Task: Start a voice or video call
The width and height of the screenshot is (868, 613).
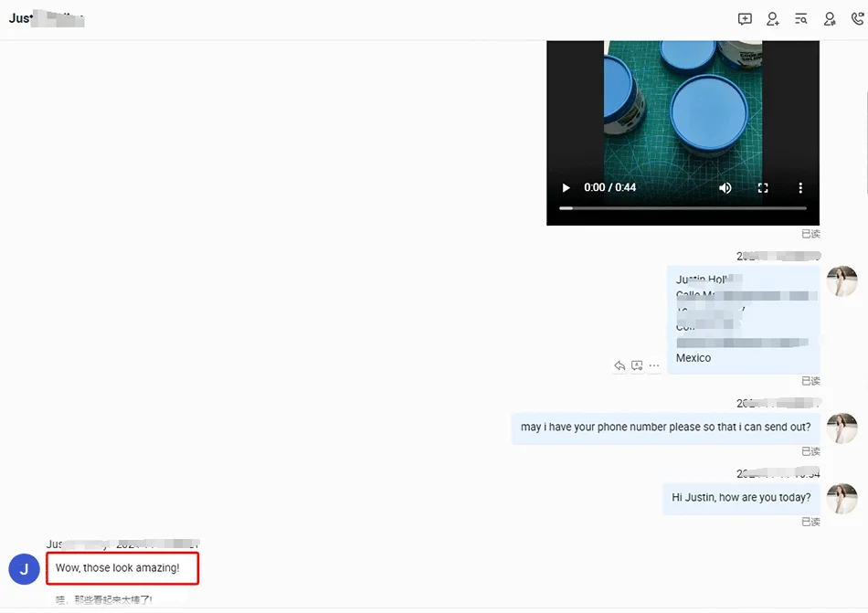Action: click(x=857, y=19)
